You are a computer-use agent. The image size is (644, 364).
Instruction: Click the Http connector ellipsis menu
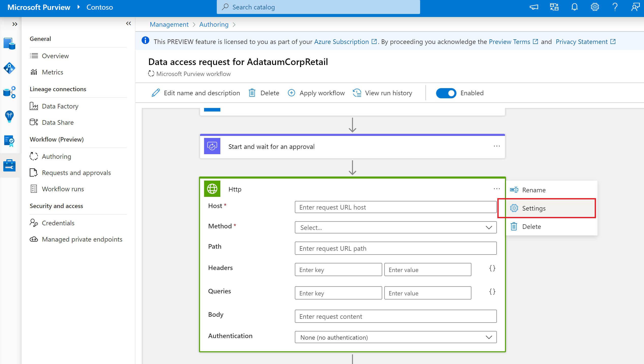[x=497, y=189]
